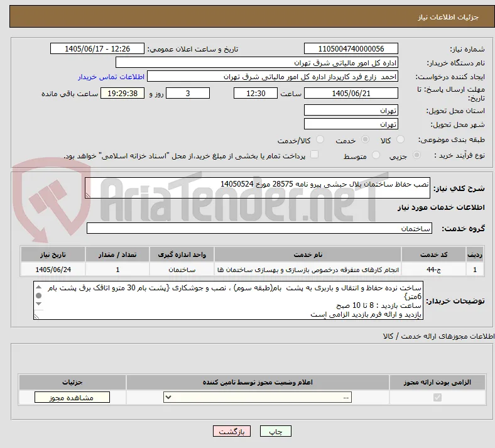Click the تاریخ نیاز column header
Viewport: 495px width, 448px height.
click(53, 254)
